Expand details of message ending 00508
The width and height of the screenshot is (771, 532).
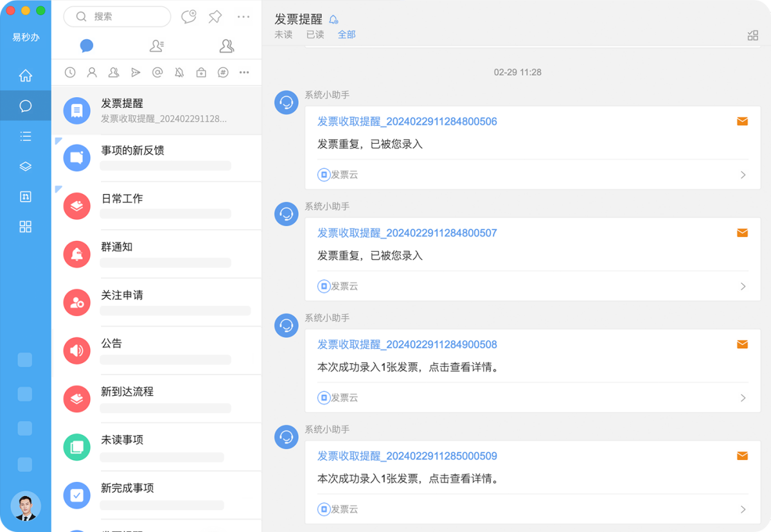(743, 397)
